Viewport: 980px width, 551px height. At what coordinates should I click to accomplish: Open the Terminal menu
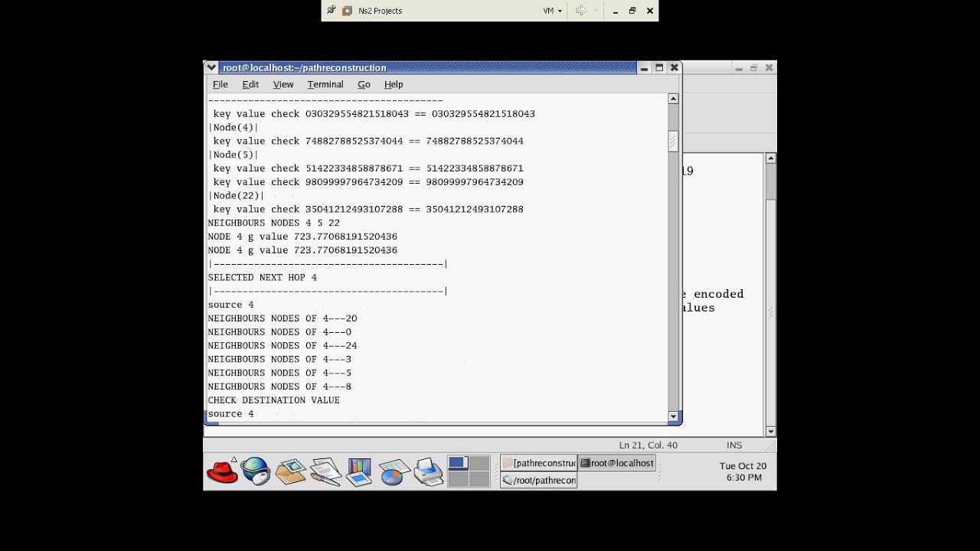click(325, 84)
